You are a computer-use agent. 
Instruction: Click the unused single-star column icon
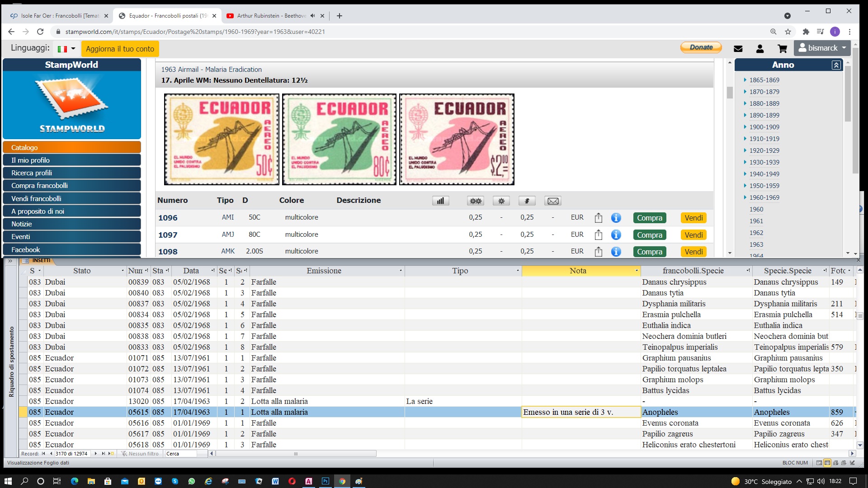pos(501,201)
